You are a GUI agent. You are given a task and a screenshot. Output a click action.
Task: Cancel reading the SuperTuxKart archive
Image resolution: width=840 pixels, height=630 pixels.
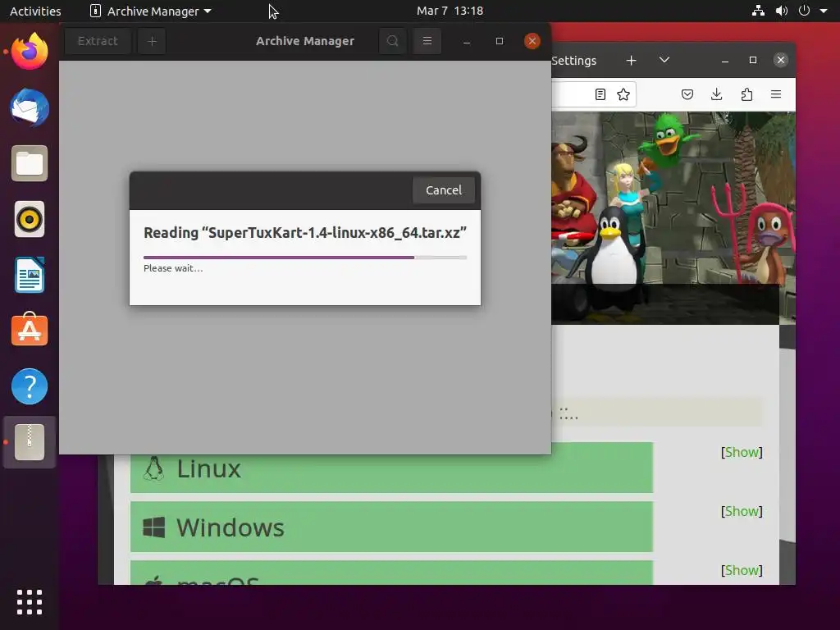point(443,190)
